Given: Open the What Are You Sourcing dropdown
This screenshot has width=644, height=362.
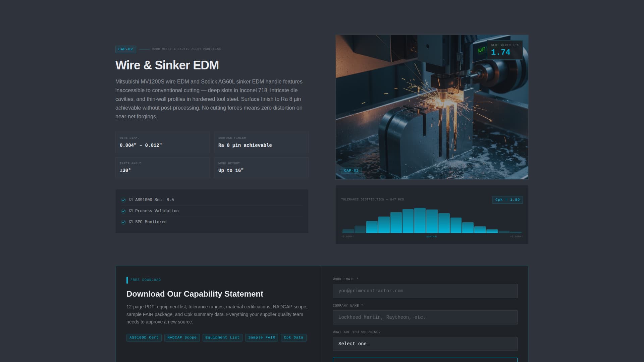Looking at the screenshot, I should coord(425,344).
